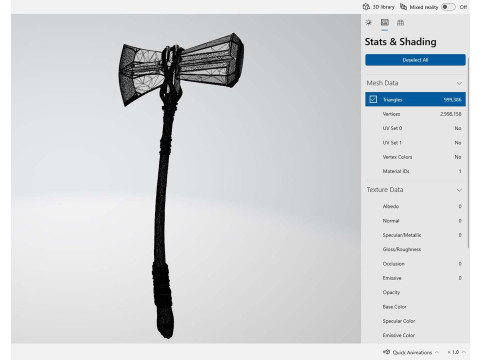Select the Gloss/Roughness row

point(415,249)
